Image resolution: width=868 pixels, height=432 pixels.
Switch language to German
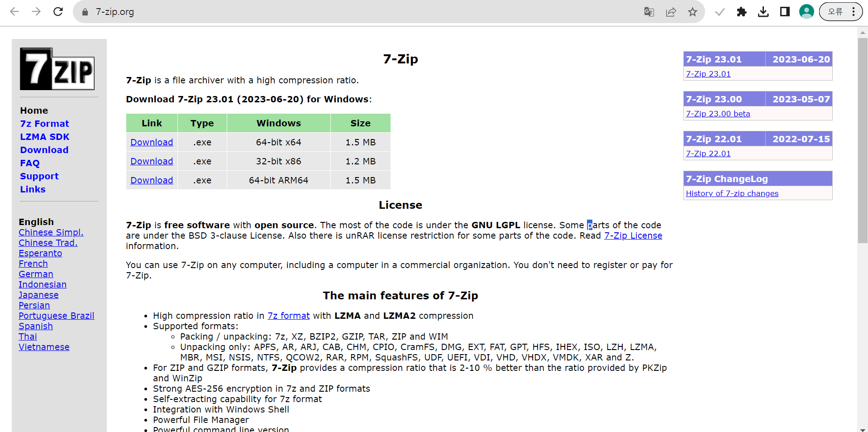[36, 274]
